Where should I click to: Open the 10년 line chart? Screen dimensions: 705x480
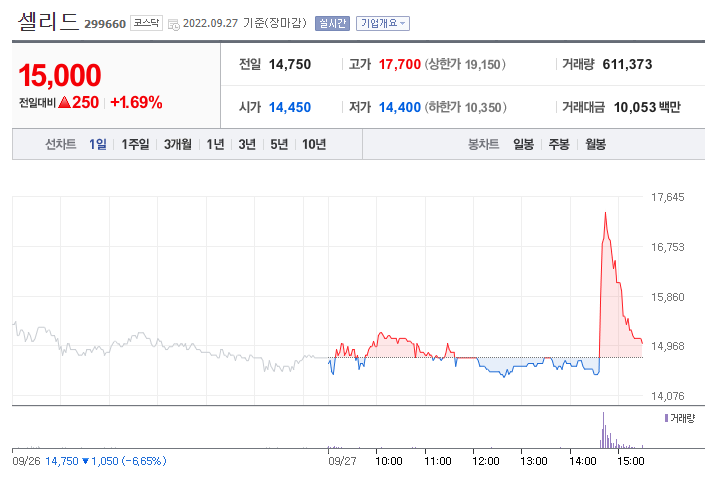[x=314, y=144]
